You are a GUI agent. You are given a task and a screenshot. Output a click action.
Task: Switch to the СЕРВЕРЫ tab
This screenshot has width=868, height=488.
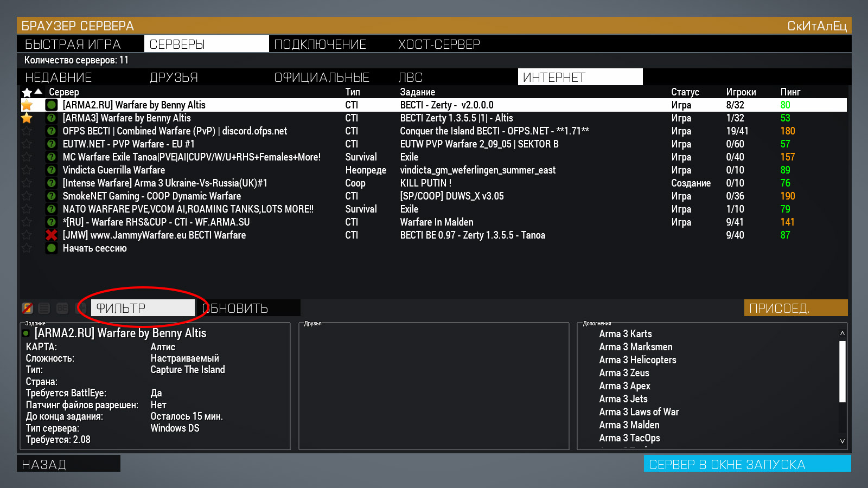[x=207, y=44]
